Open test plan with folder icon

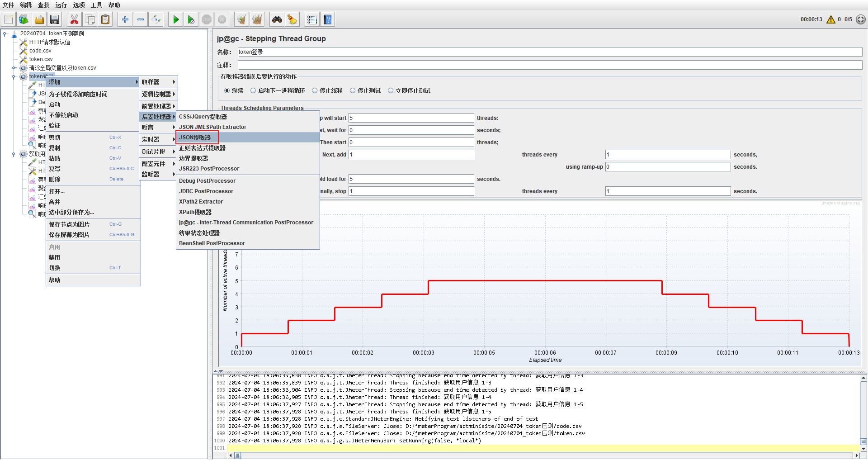pyautogui.click(x=39, y=19)
